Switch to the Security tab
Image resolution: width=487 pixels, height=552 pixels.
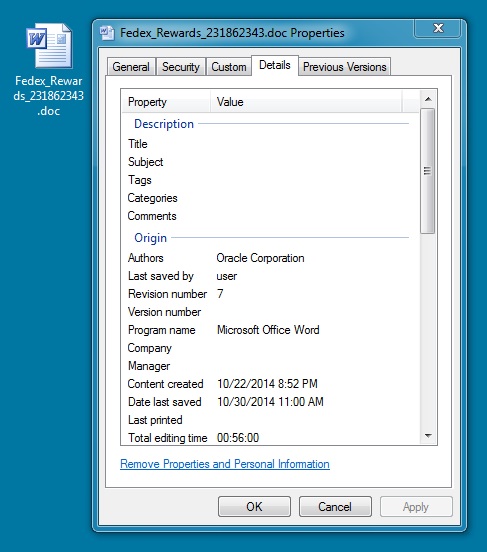pyautogui.click(x=181, y=67)
